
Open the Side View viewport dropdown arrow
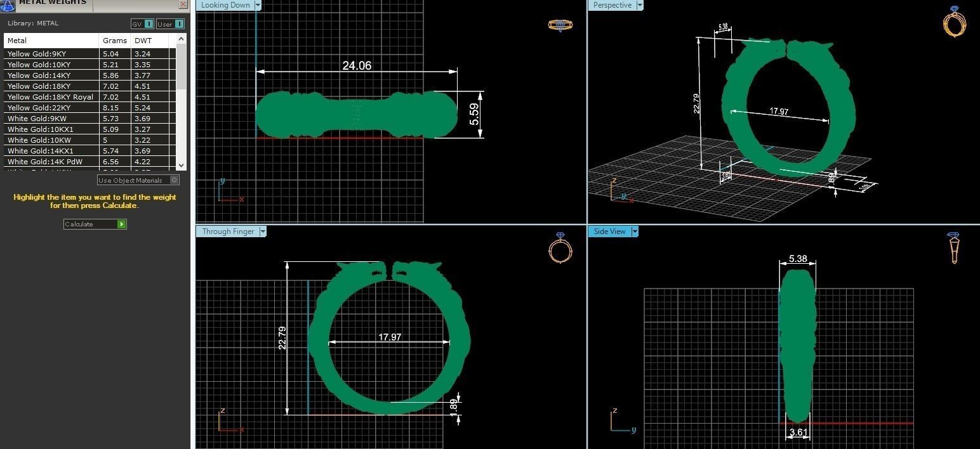tap(635, 231)
